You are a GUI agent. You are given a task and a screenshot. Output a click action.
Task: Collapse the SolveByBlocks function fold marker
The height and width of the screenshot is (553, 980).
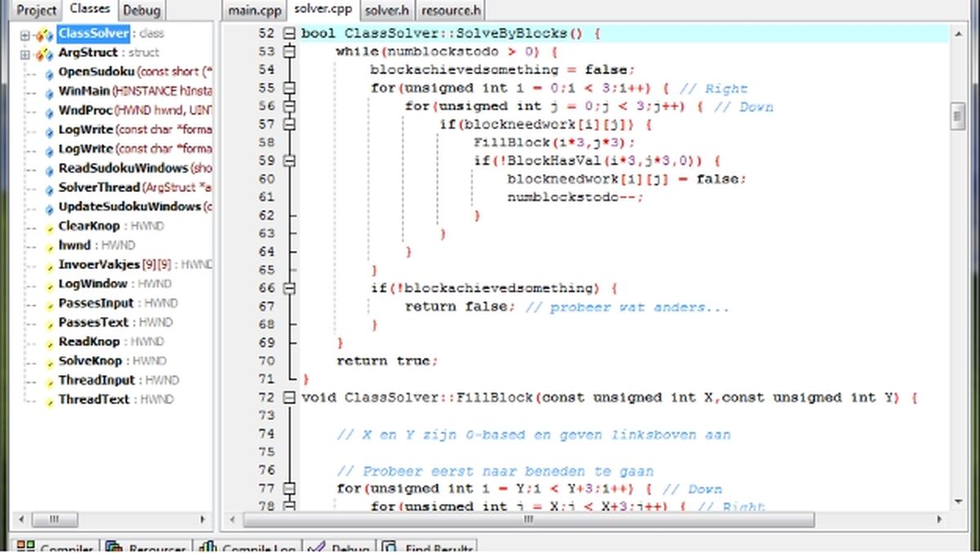point(289,33)
